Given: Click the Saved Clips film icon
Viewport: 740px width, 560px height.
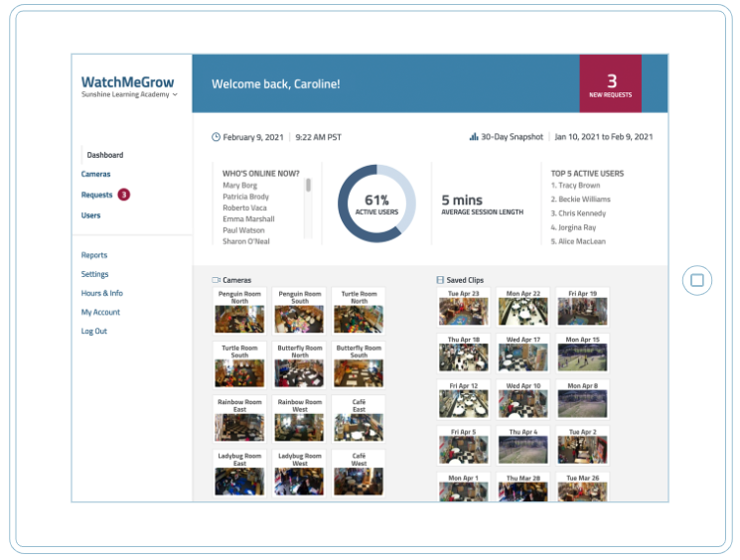Looking at the screenshot, I should pyautogui.click(x=440, y=280).
